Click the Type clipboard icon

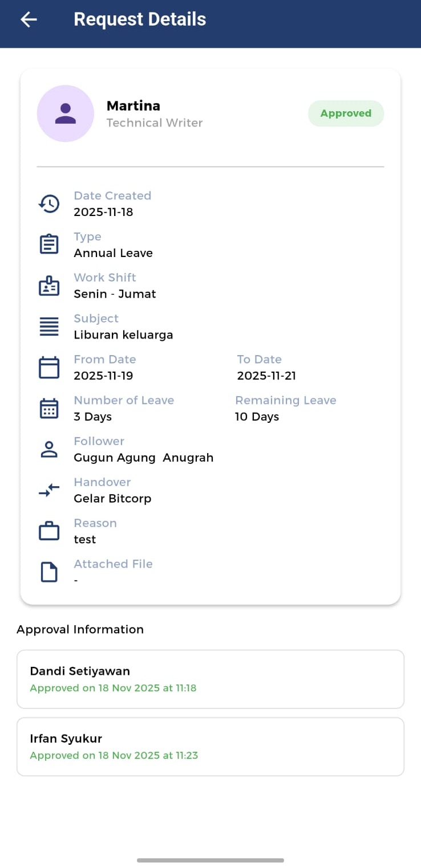pyautogui.click(x=49, y=244)
